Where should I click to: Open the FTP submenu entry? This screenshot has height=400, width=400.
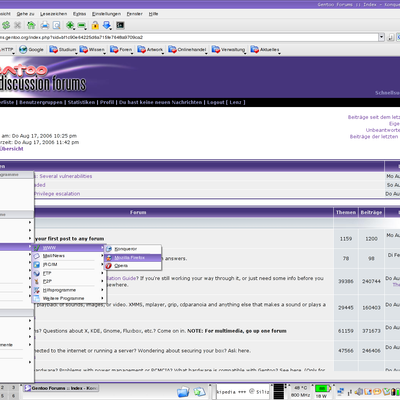69,273
